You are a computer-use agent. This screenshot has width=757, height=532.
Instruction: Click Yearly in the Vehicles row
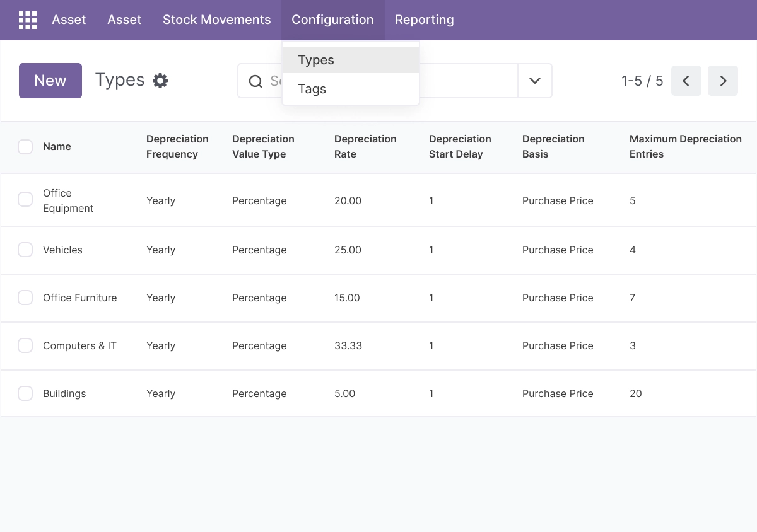pyautogui.click(x=161, y=250)
